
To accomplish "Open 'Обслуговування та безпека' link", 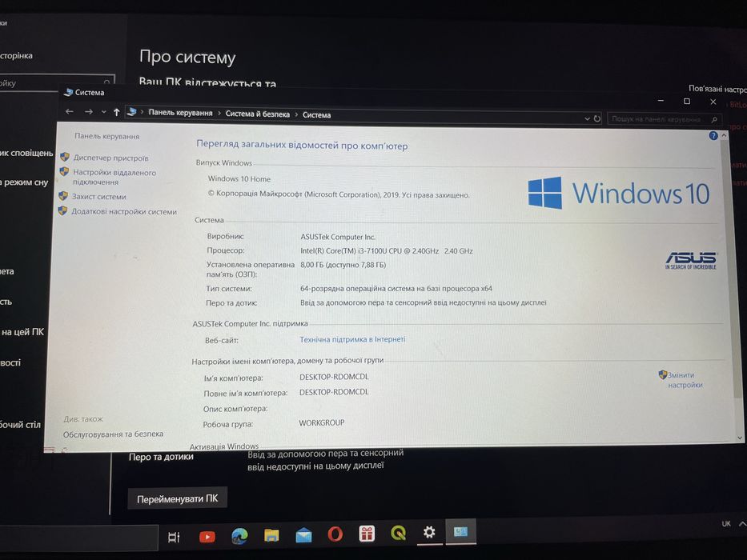I will pos(114,434).
